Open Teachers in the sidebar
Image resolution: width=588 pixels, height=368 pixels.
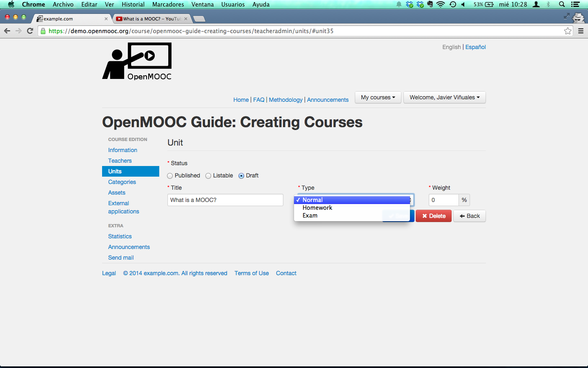tap(120, 161)
